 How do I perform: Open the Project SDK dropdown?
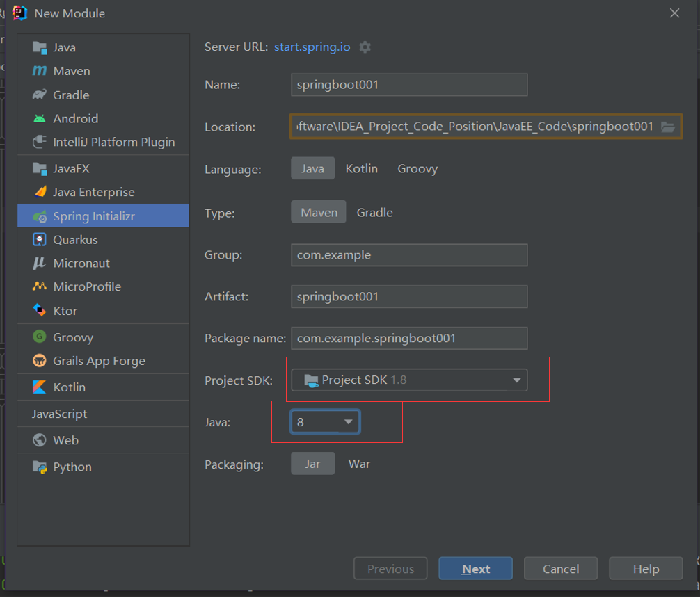point(409,380)
